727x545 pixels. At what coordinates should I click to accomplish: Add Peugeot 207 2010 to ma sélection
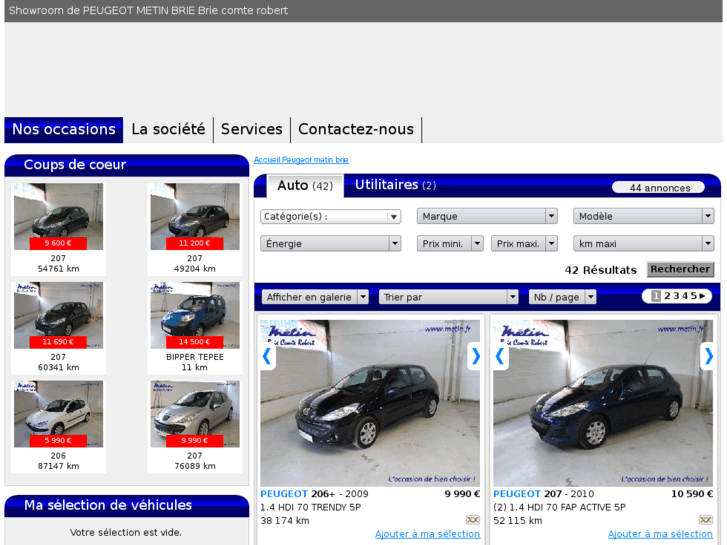[660, 534]
